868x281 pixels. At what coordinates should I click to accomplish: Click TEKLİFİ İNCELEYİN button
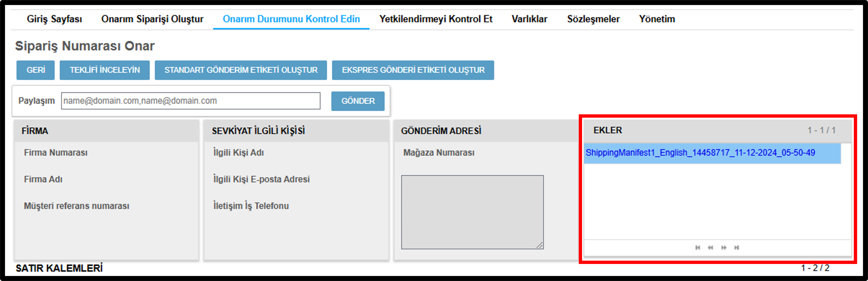click(105, 70)
